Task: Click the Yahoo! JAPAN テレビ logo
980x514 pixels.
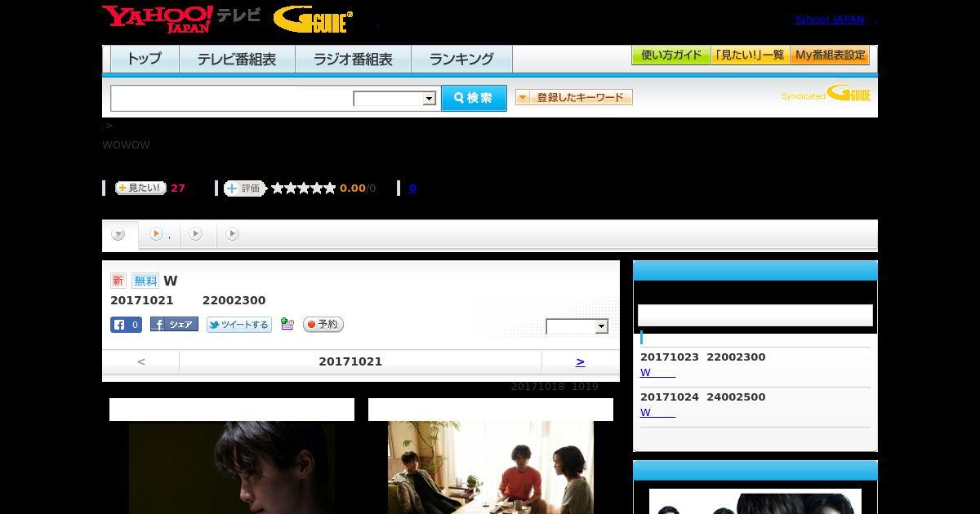Action: click(181, 19)
